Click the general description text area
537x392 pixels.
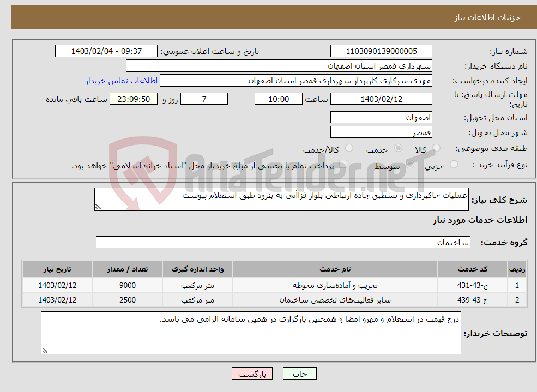coord(281,199)
